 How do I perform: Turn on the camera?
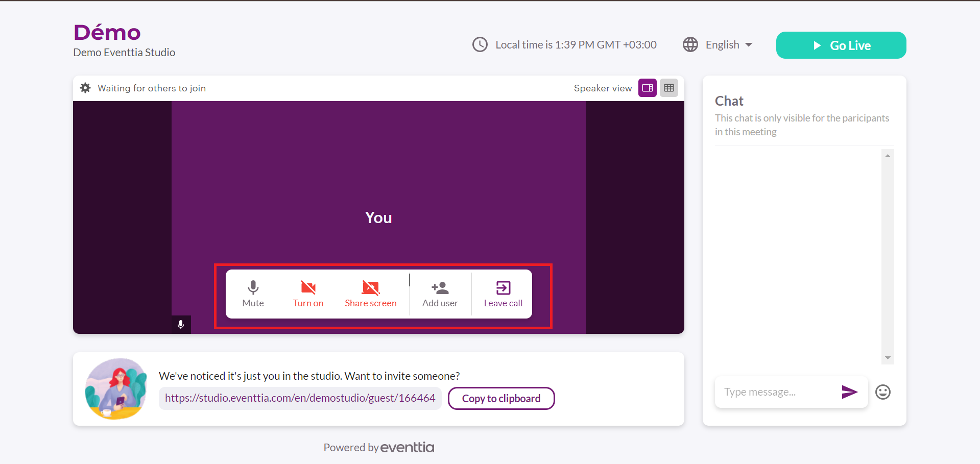pyautogui.click(x=308, y=294)
